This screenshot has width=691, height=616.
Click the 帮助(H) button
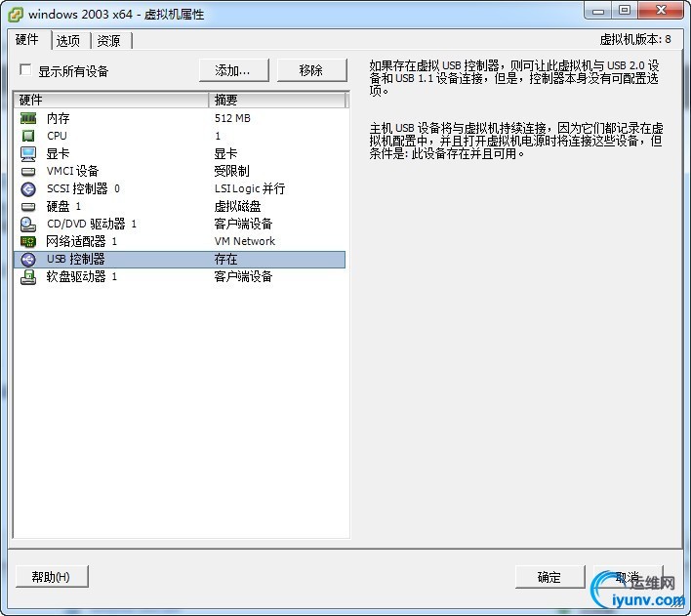click(x=52, y=577)
